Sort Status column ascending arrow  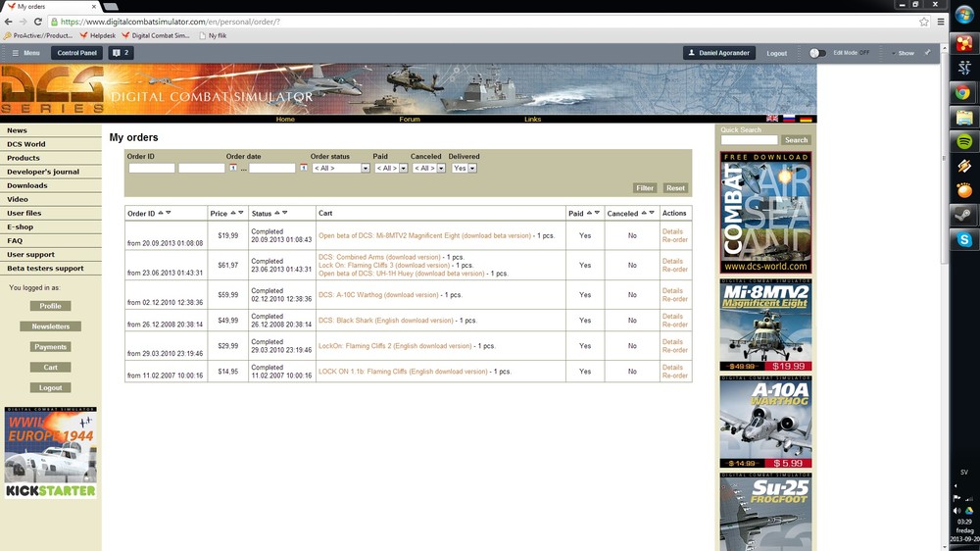[277, 213]
